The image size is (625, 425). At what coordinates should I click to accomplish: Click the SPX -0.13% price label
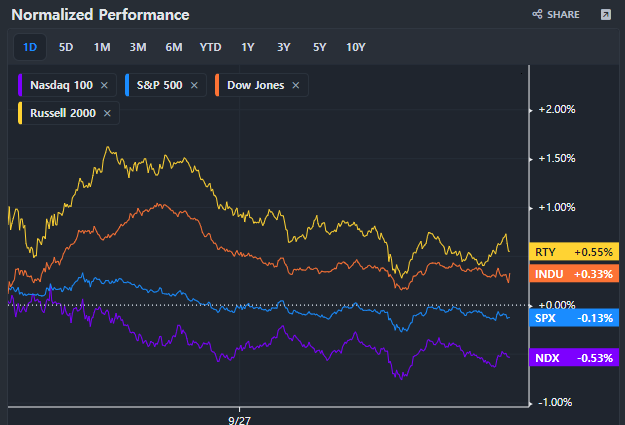point(574,317)
